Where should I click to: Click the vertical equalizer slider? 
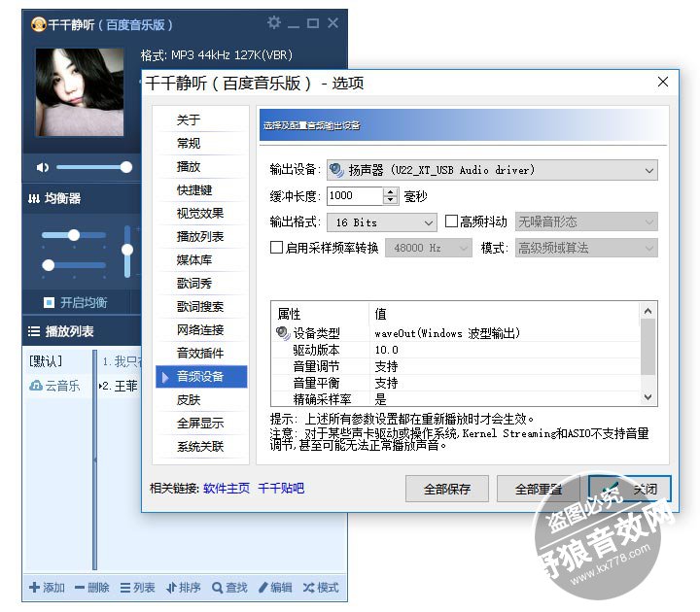[127, 252]
